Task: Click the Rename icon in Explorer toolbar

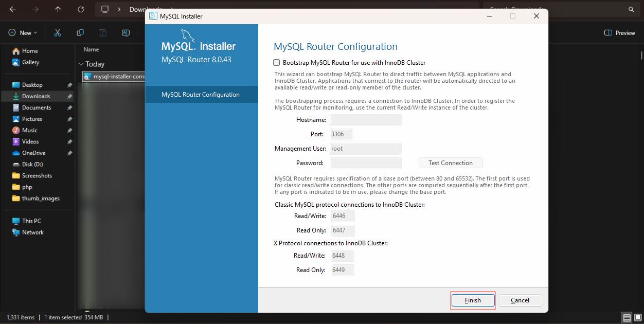Action: pyautogui.click(x=126, y=32)
